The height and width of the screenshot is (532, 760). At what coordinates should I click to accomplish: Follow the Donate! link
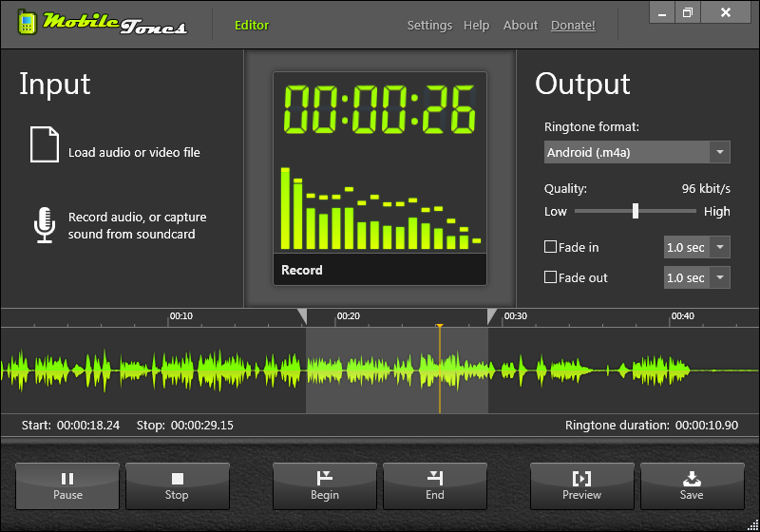point(573,26)
